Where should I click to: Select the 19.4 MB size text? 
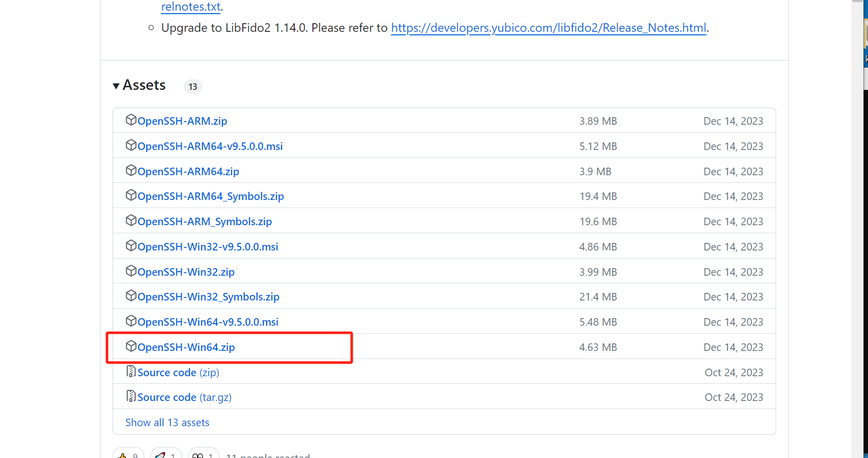(598, 196)
